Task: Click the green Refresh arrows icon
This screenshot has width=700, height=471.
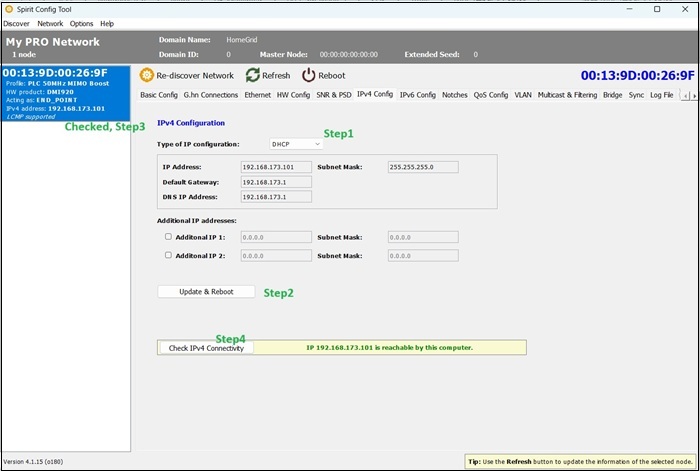Action: tap(253, 75)
